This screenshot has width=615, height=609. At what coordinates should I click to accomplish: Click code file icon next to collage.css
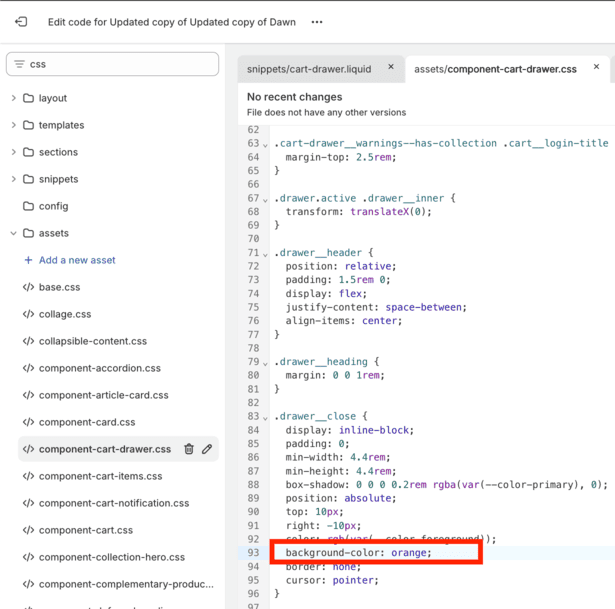28,314
